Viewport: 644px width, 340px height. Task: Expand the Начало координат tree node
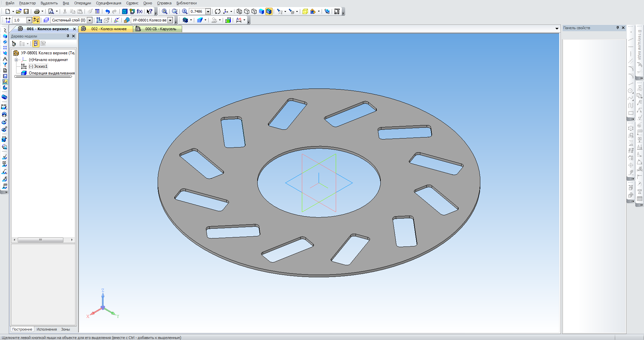tap(16, 60)
